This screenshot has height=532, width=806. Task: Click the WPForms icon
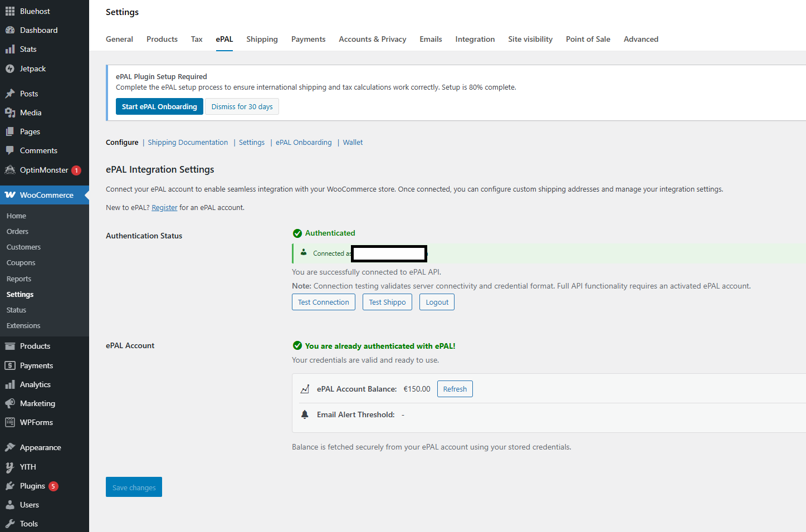(10, 422)
